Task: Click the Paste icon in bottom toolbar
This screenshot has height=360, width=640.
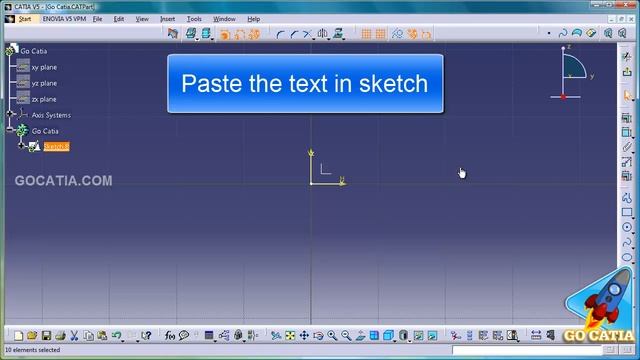Action: (x=102, y=336)
